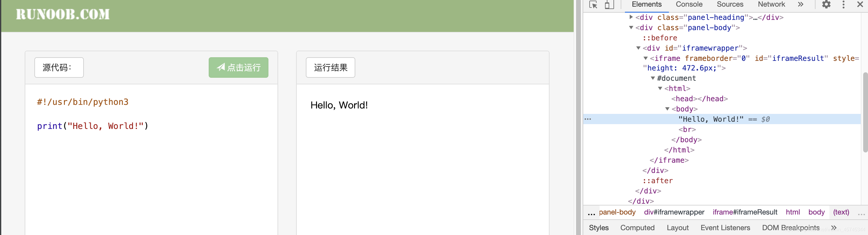Image resolution: width=868 pixels, height=235 pixels.
Task: Click the Elements panel vertical scrollbar
Action: click(865, 112)
